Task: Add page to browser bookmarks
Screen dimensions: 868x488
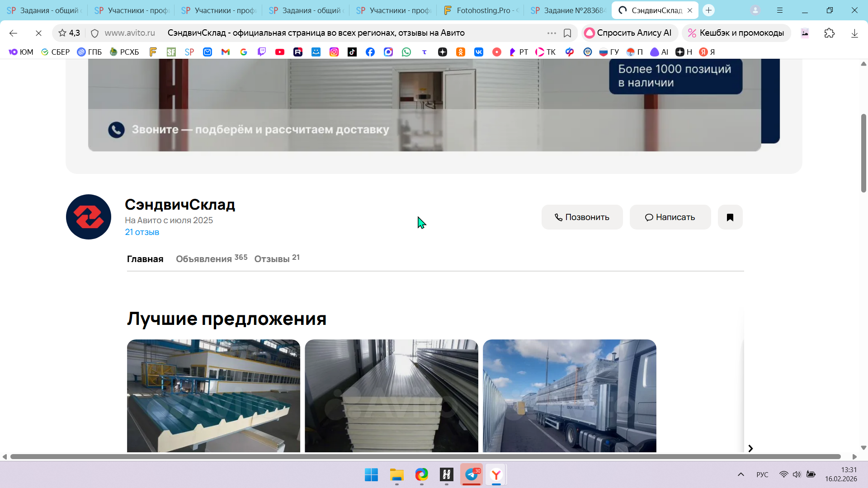Action: (567, 33)
